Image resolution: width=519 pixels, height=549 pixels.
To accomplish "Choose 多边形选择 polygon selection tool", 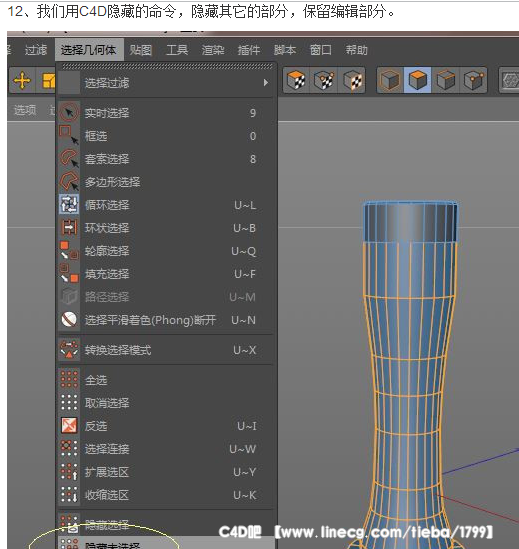I will (166, 182).
